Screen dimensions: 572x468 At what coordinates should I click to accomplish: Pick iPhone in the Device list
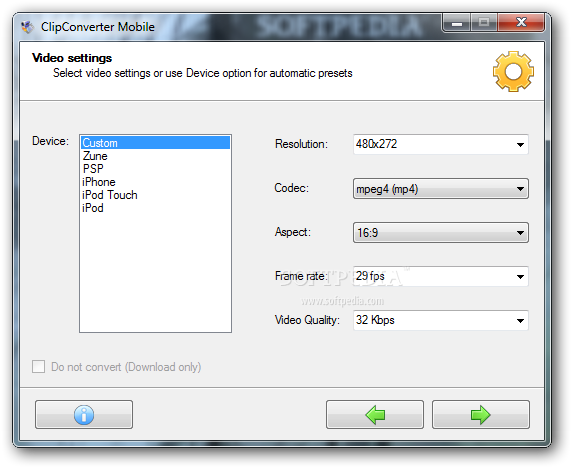(x=155, y=182)
